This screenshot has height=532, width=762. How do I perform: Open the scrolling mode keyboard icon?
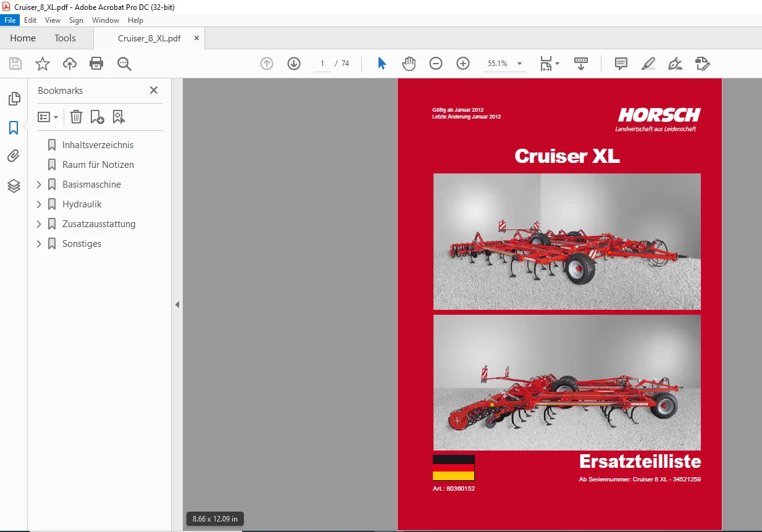[581, 64]
